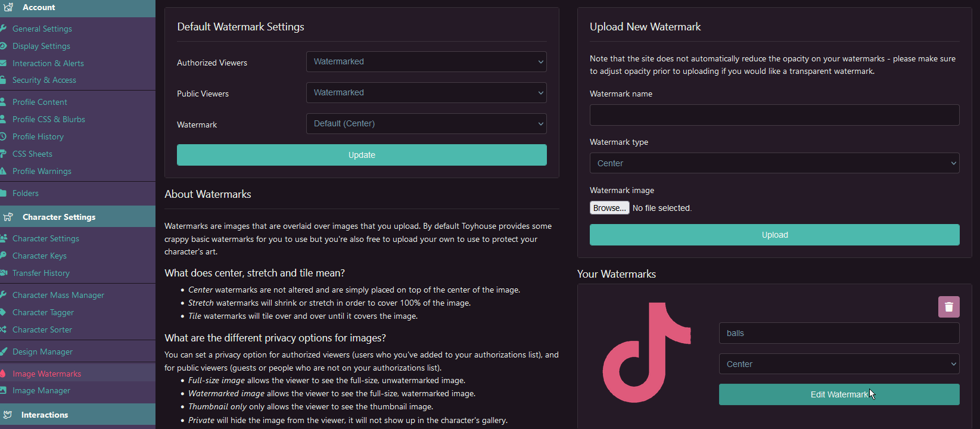Go to General Settings in sidebar

click(42, 29)
